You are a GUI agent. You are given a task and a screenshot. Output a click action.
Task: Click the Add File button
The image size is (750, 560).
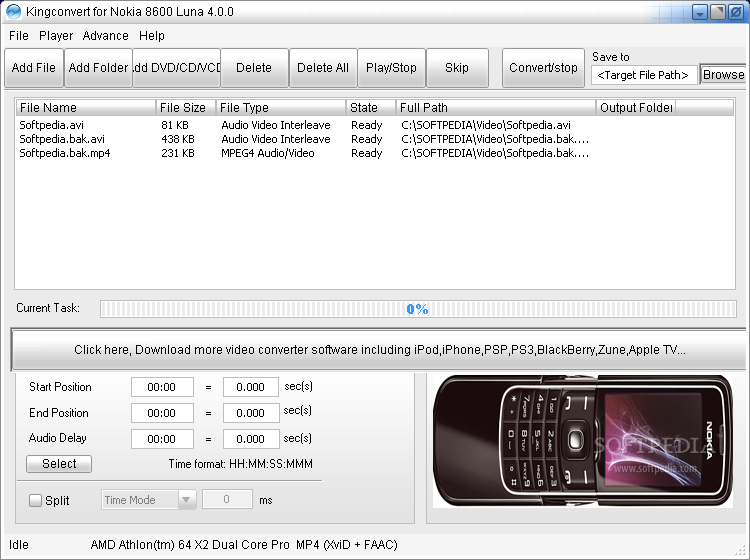(33, 68)
